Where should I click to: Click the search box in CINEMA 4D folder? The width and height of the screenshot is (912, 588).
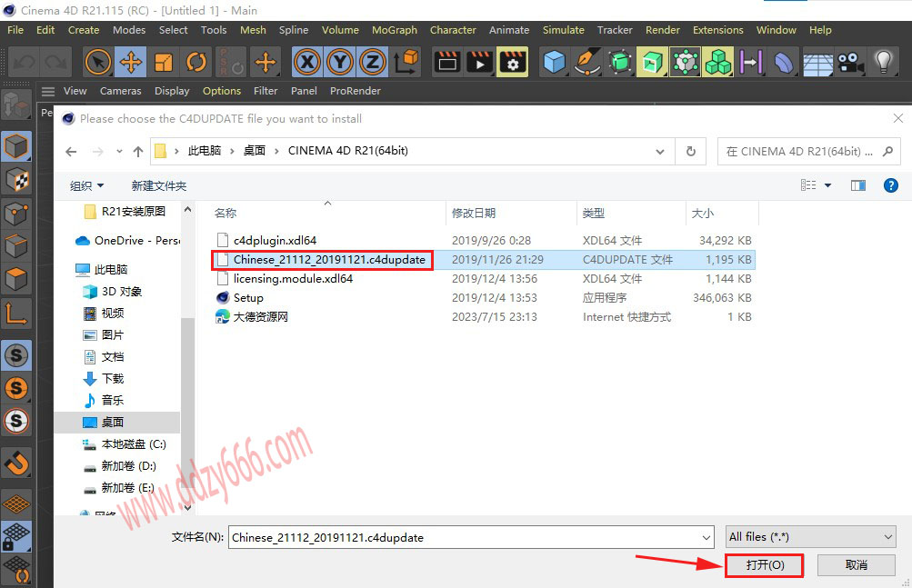coord(809,152)
